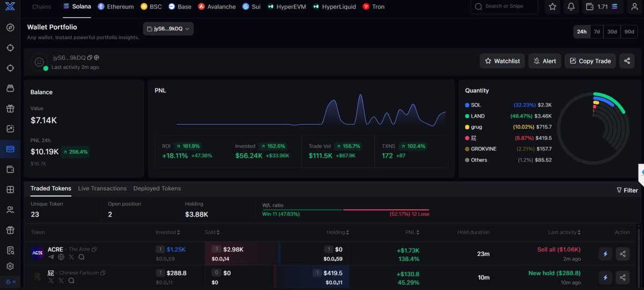Click the W/L ratio win-loss bar
This screenshot has height=290, width=644.
coord(346,210)
